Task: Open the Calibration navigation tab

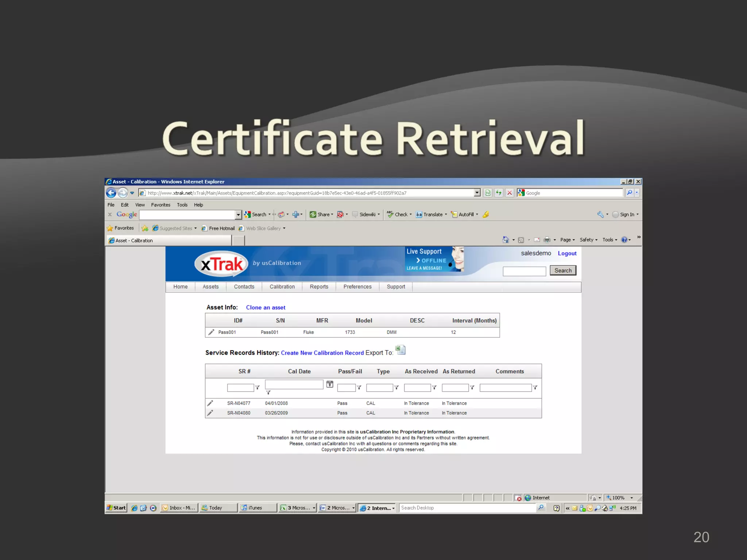Action: [282, 287]
